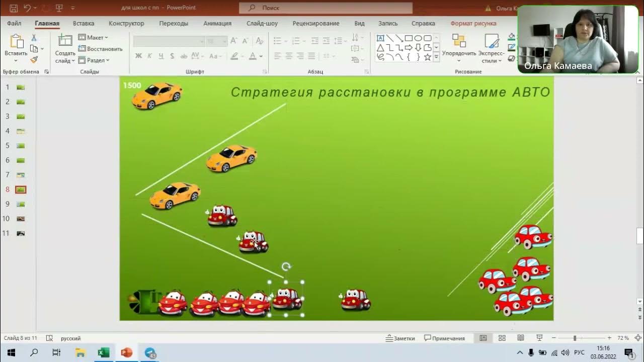This screenshot has width=644, height=362.
Task: Click the bulleted list icon
Action: (277, 41)
